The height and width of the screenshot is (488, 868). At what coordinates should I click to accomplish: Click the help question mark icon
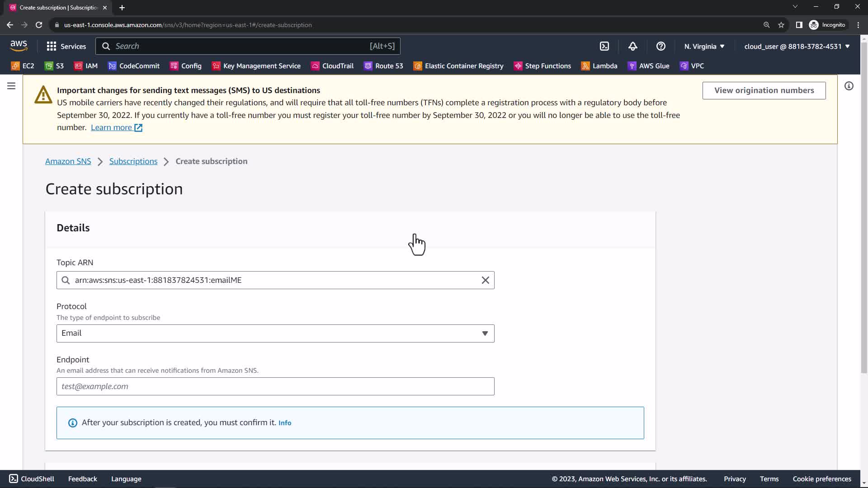[x=660, y=46]
